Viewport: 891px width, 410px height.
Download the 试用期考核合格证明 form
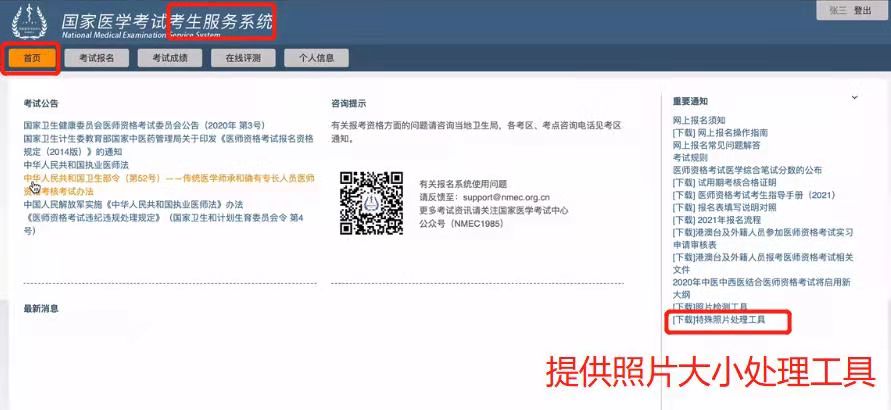724,182
